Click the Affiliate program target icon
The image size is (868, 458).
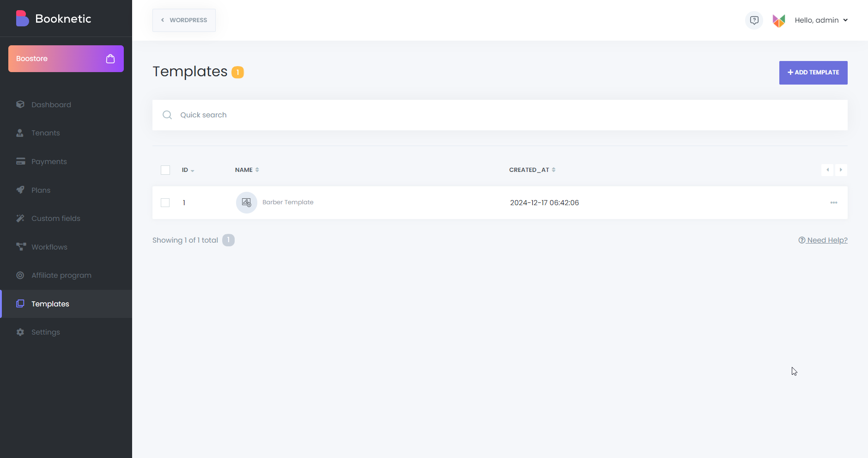pyautogui.click(x=20, y=275)
